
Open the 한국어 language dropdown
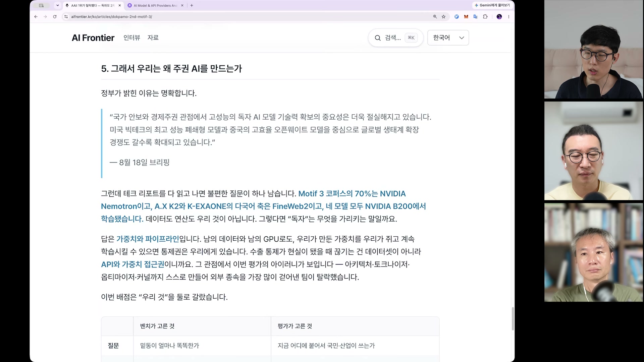coord(448,38)
